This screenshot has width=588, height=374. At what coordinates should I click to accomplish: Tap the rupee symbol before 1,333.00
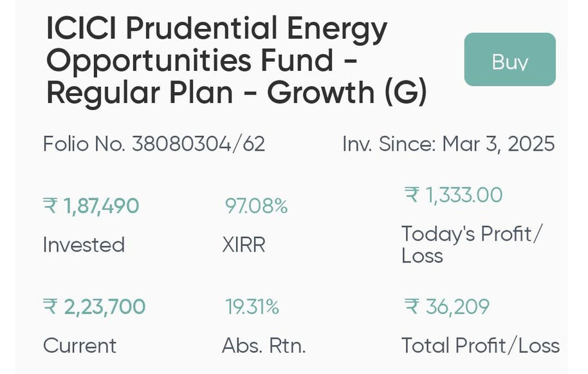[x=411, y=195]
